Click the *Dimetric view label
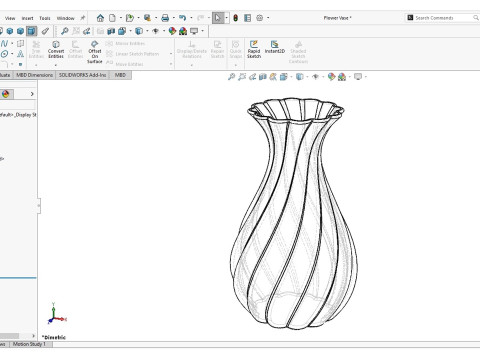The height and width of the screenshot is (360, 480). pos(54,337)
